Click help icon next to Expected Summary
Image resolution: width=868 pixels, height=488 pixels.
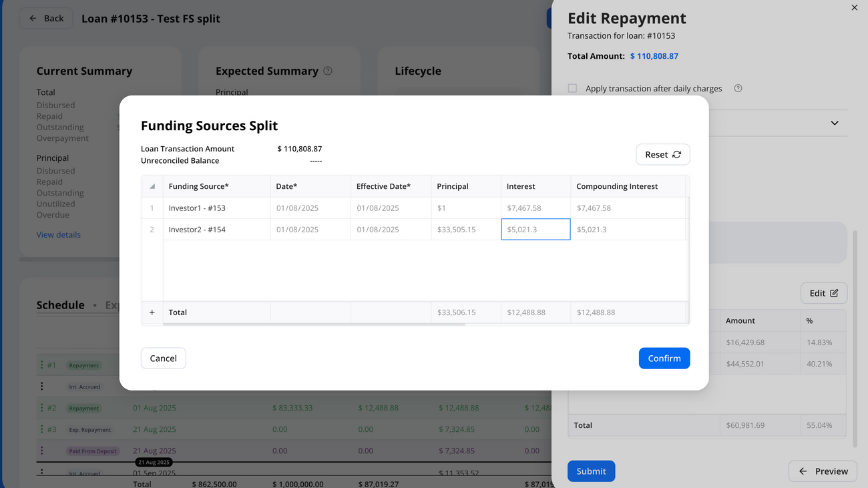coord(328,71)
